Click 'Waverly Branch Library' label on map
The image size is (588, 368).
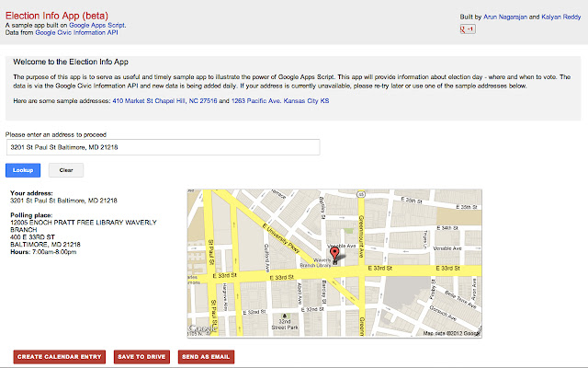coord(316,262)
